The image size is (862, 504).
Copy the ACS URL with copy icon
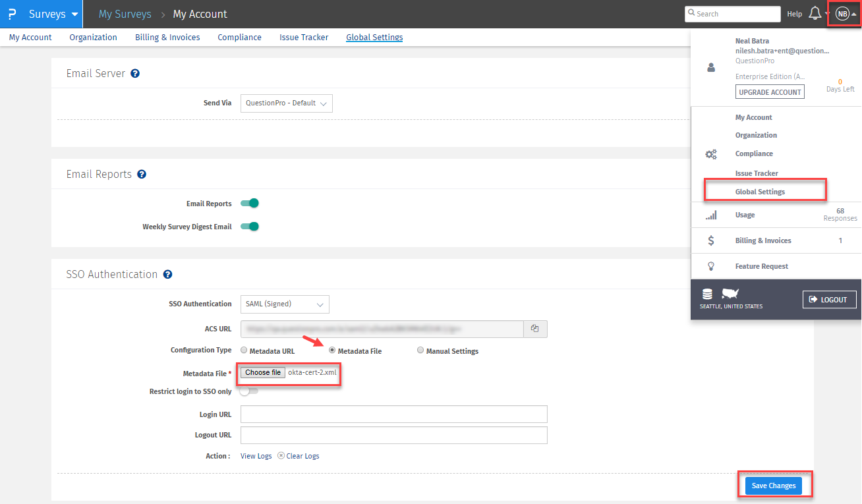[535, 329]
